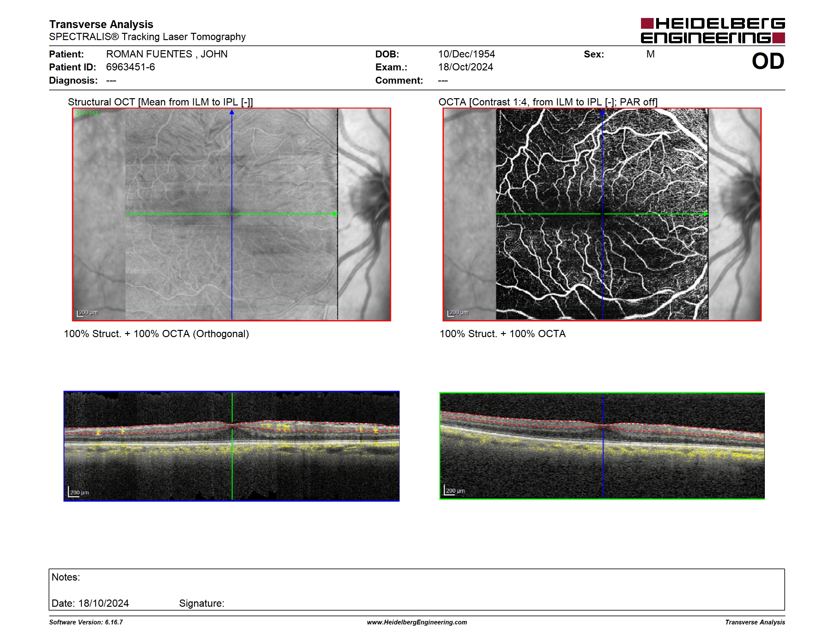Image resolution: width=834 pixels, height=644 pixels.
Task: Click SPECTRALIS Tracking Laser Tomography subtitle
Action: [x=148, y=37]
